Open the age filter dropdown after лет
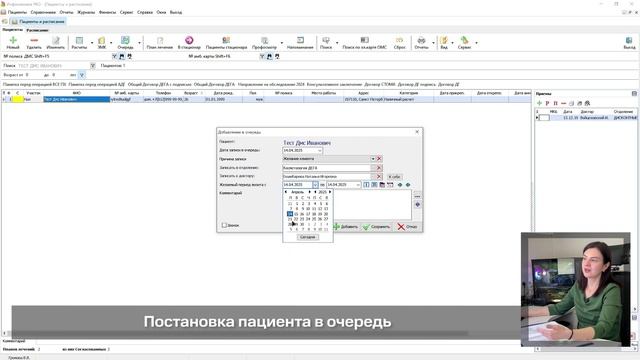Screen dimensions: 640x360 82,75
